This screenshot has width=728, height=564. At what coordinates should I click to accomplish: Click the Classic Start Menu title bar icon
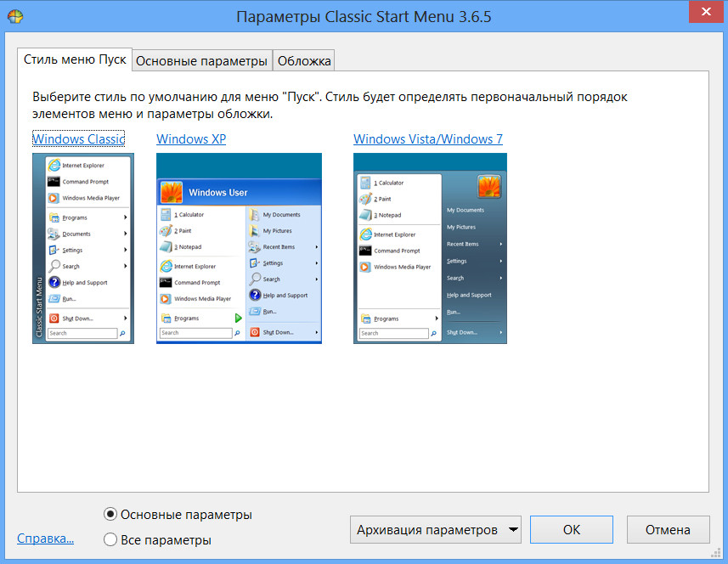[x=14, y=17]
